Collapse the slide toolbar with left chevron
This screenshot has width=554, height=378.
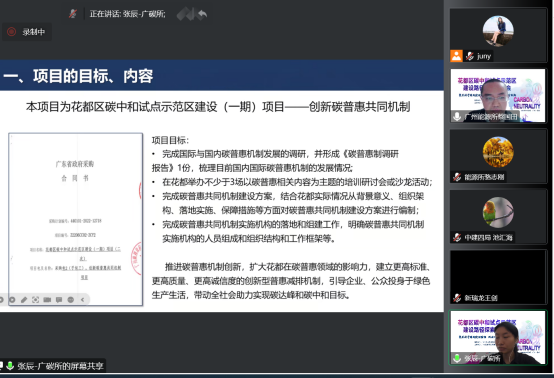[82, 300]
